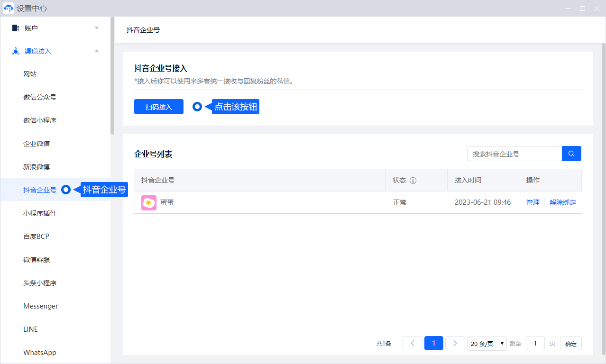Open the 微信公众号 channel
The height and width of the screenshot is (364, 606).
[40, 97]
